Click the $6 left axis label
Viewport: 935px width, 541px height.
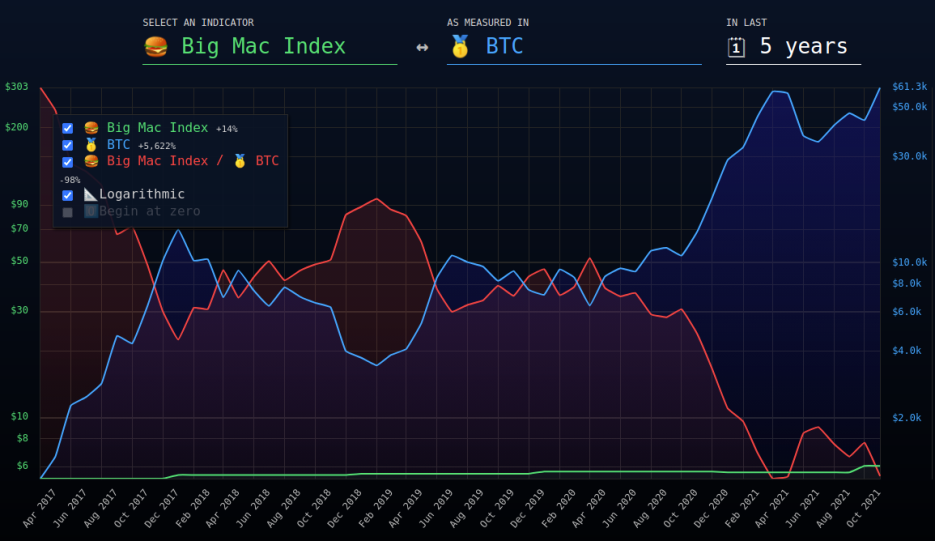coord(22,466)
